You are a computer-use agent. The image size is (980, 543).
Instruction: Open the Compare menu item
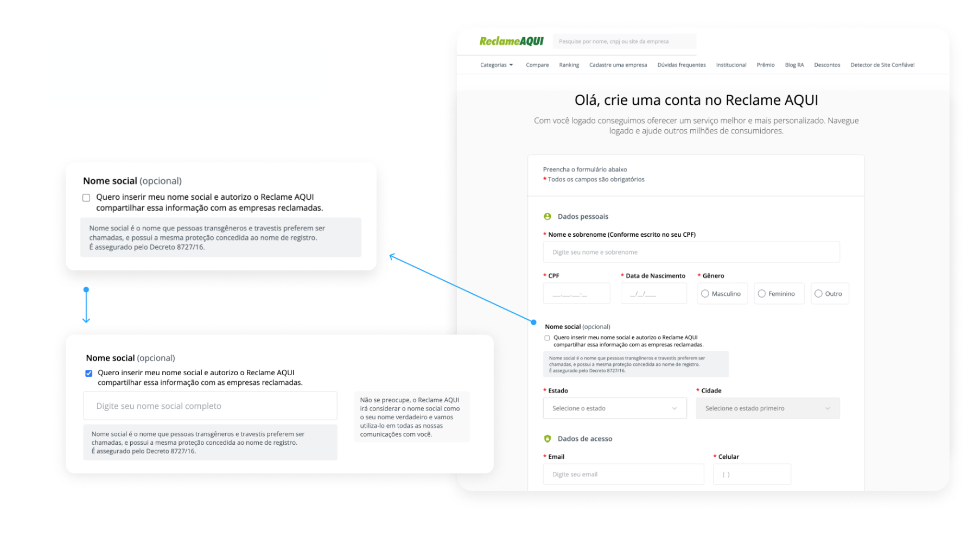point(537,65)
